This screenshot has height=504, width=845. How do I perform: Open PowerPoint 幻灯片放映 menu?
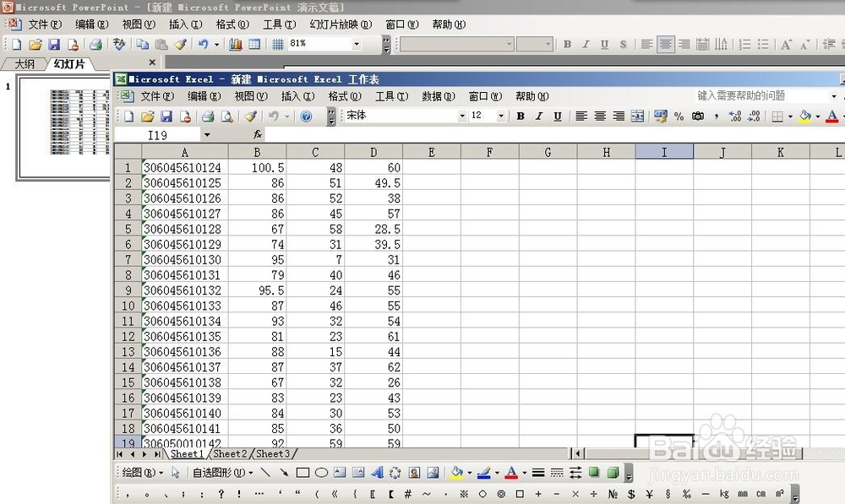(341, 24)
